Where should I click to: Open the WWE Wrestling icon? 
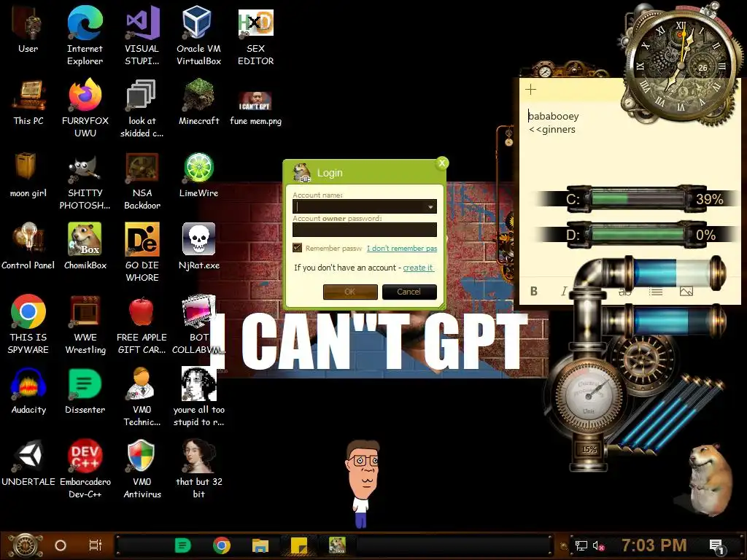(x=85, y=324)
